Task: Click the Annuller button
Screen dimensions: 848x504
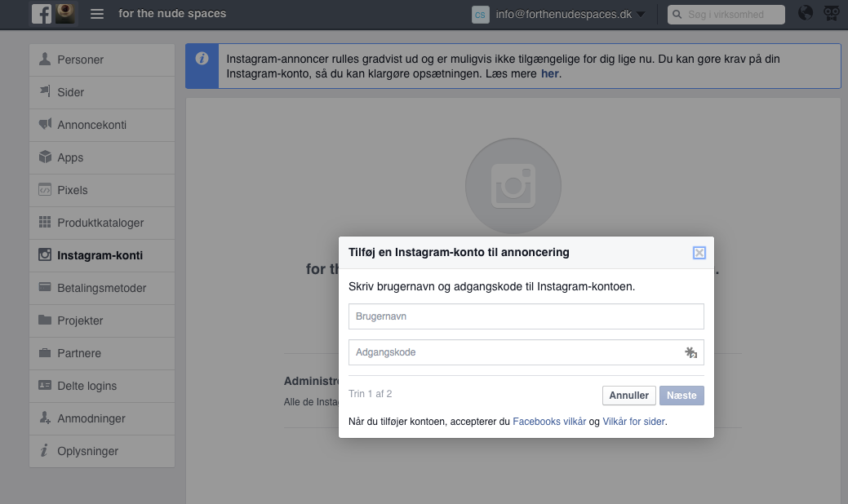Action: (629, 396)
